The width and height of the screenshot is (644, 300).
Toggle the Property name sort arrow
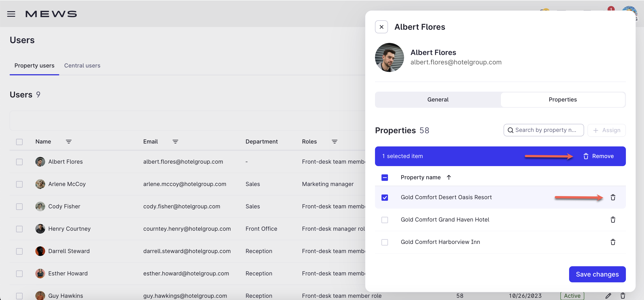pyautogui.click(x=449, y=177)
